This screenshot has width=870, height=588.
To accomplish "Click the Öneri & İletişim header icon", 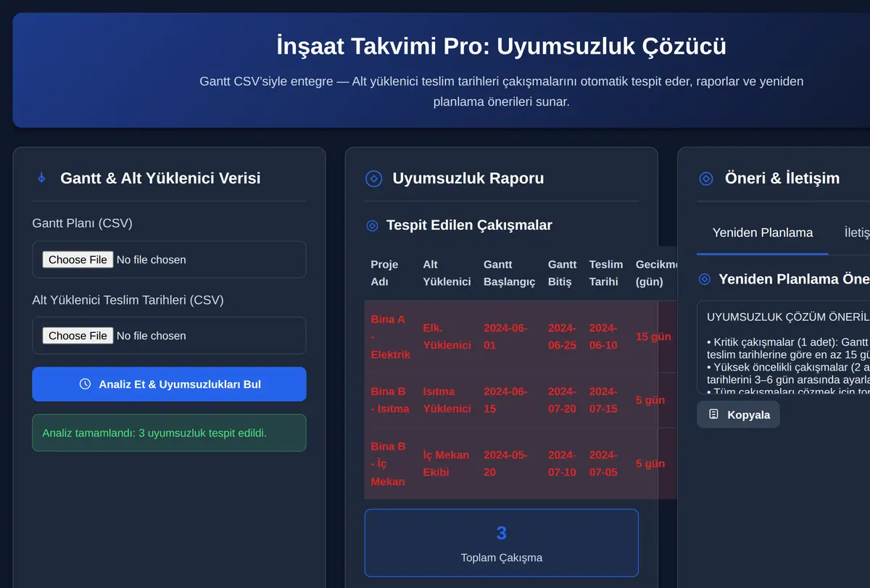I will tap(705, 178).
